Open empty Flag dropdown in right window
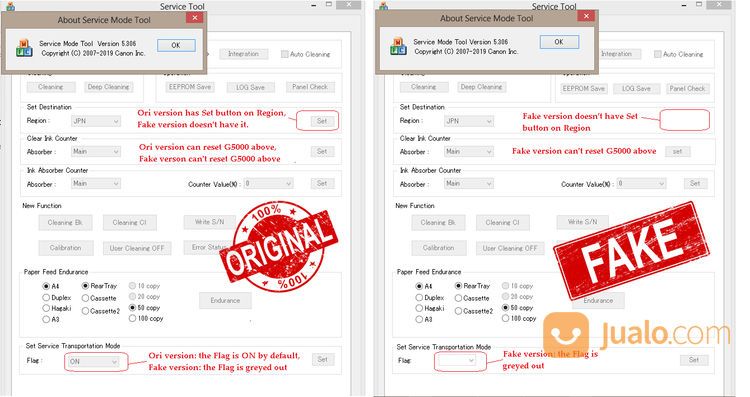Image resolution: width=750 pixels, height=397 pixels. pos(458,360)
